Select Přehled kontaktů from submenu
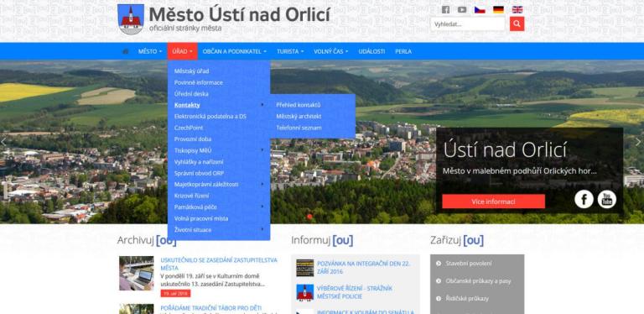Image resolution: width=644 pixels, height=314 pixels. tap(299, 105)
